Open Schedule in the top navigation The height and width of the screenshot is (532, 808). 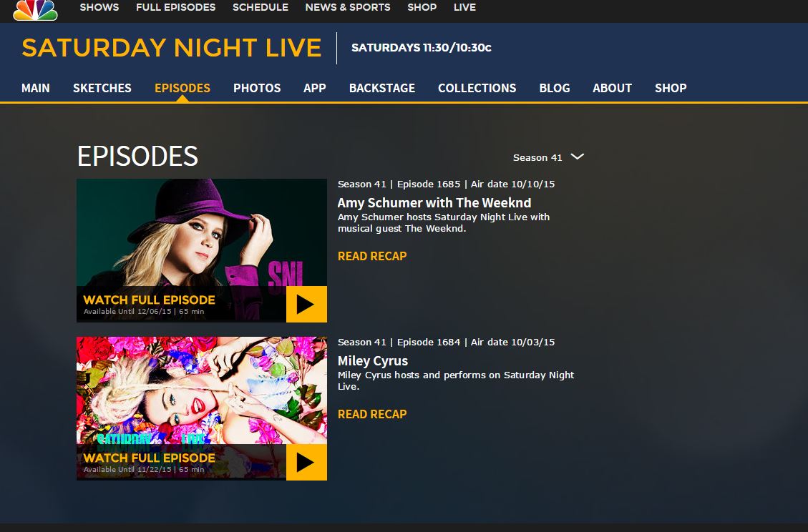pyautogui.click(x=261, y=7)
